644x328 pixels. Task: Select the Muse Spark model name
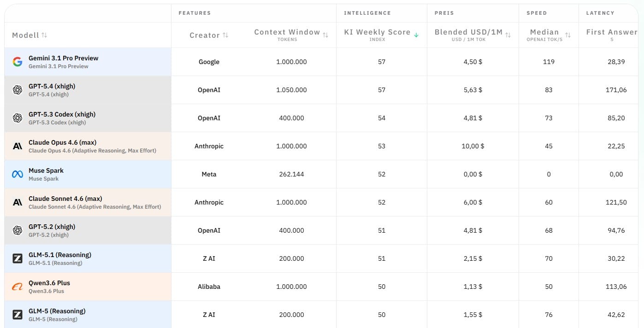coord(46,170)
